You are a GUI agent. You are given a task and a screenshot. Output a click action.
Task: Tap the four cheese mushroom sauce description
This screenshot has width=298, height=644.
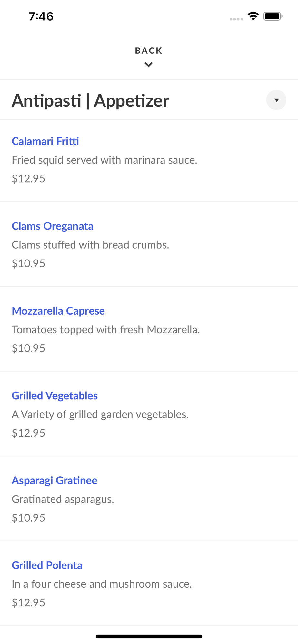pos(102,584)
